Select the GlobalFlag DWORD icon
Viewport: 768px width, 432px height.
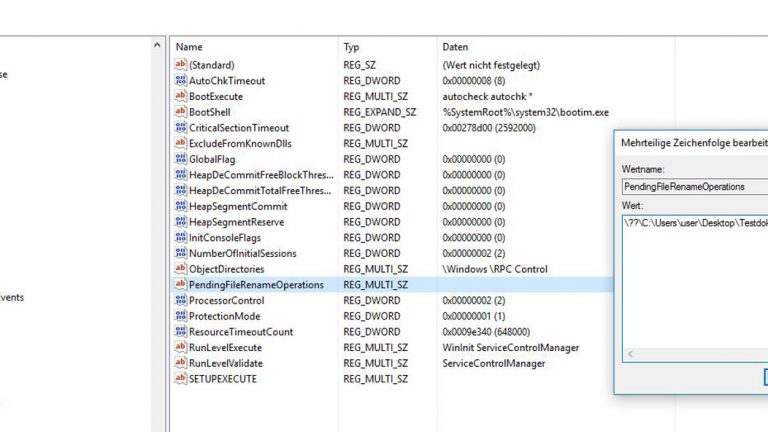[x=181, y=159]
